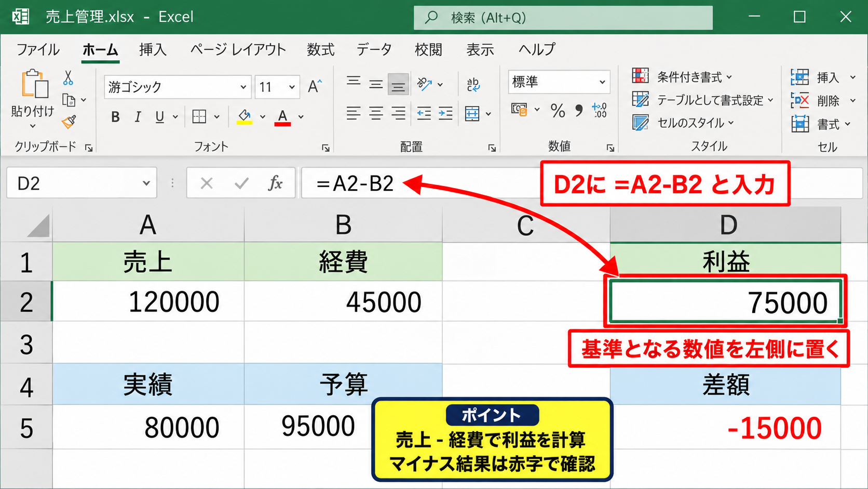This screenshot has width=868, height=489.
Task: Click the 書式 cells button
Action: [x=821, y=124]
